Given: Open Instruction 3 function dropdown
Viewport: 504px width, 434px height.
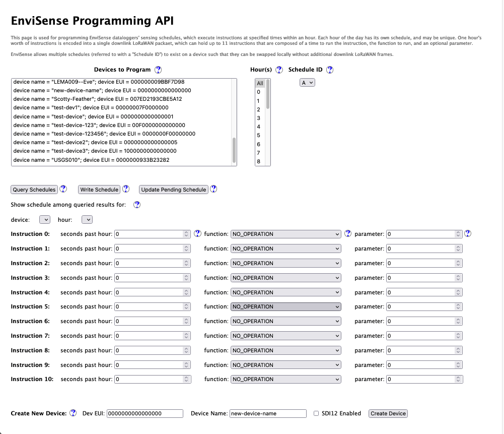Looking at the screenshot, I should pos(286,278).
